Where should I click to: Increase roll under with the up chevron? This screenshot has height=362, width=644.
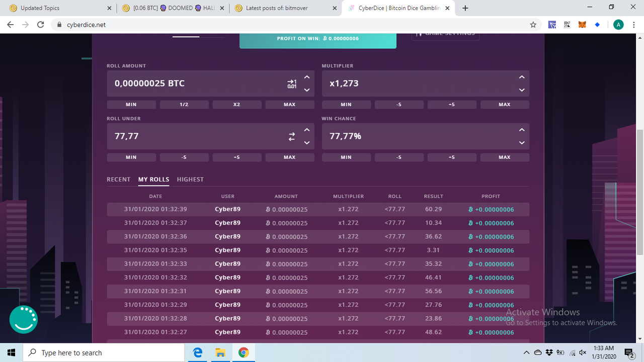pos(307,130)
